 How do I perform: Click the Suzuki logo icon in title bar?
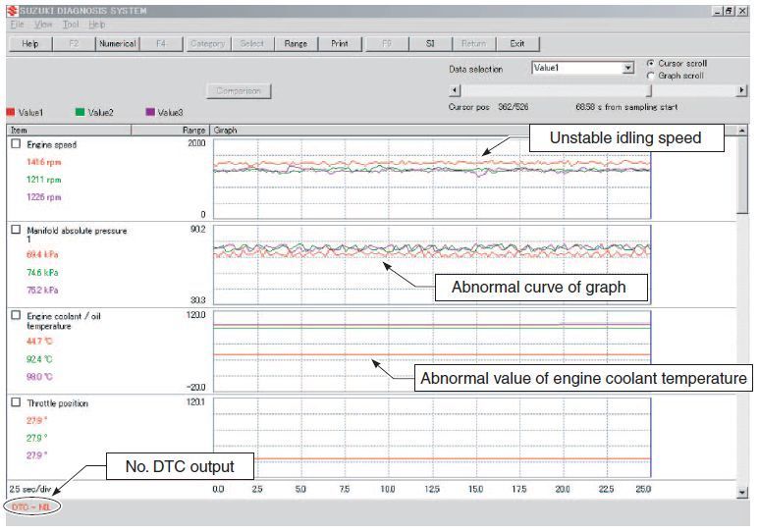point(12,11)
